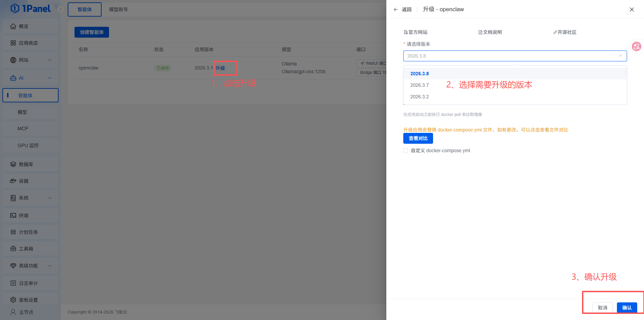Click the back arrow icon labeled 返回
Image resolution: width=644 pixels, height=320 pixels.
tap(396, 9)
